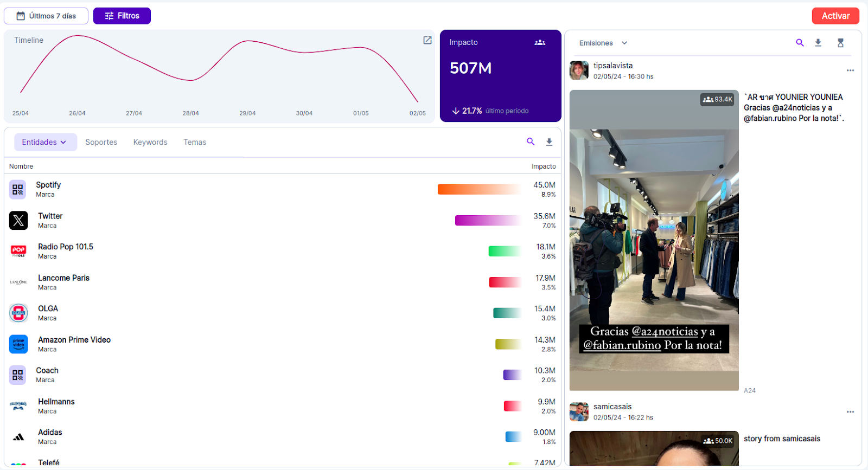The image size is (868, 470).
Task: Click the Spotify orange impact bar
Action: 480,189
